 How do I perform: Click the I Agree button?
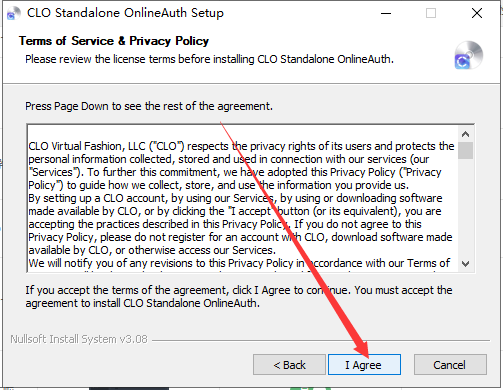coord(364,365)
